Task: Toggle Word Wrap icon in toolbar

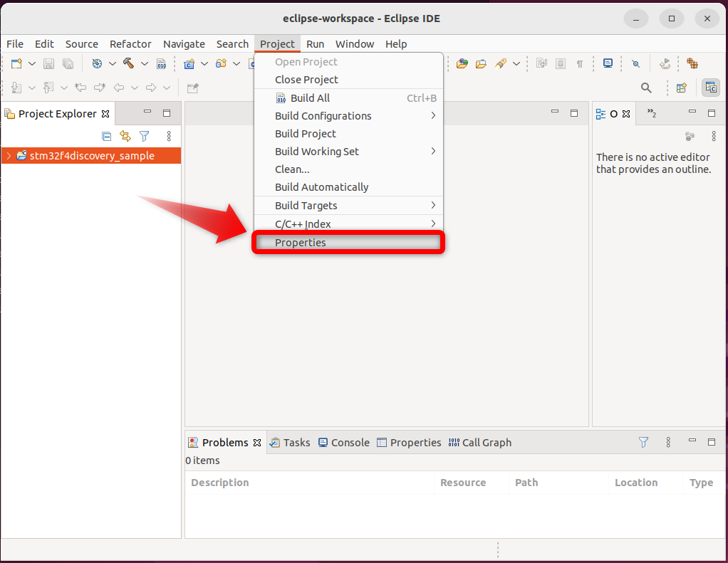Action: click(x=541, y=63)
